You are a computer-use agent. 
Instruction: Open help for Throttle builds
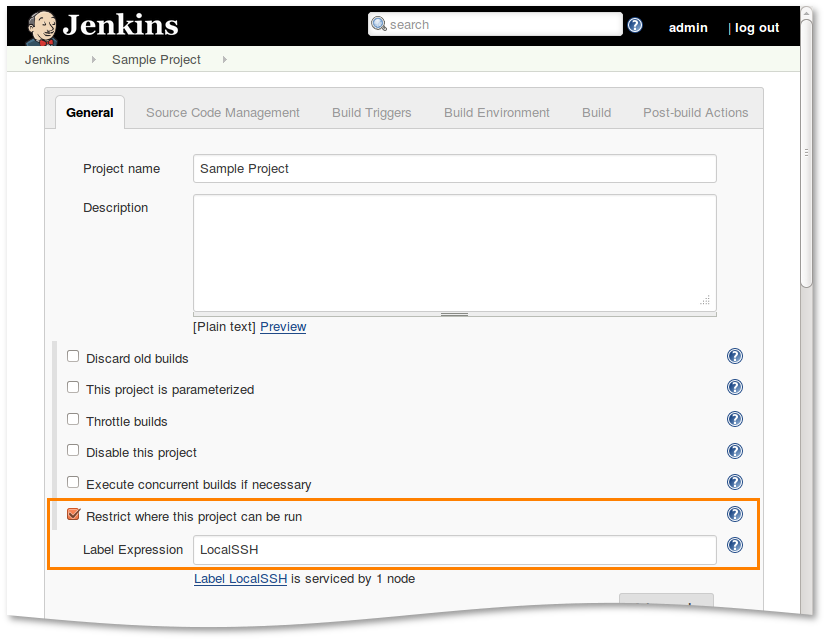734,419
